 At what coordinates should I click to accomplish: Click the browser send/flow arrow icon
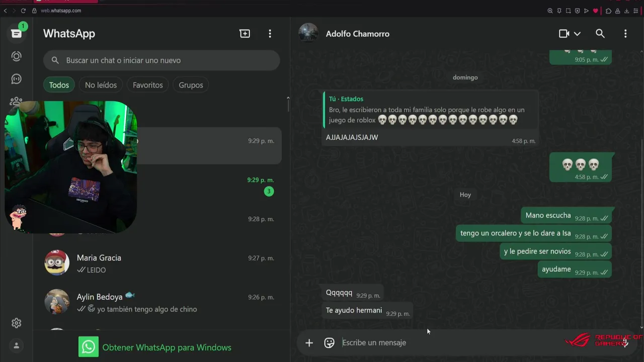586,11
